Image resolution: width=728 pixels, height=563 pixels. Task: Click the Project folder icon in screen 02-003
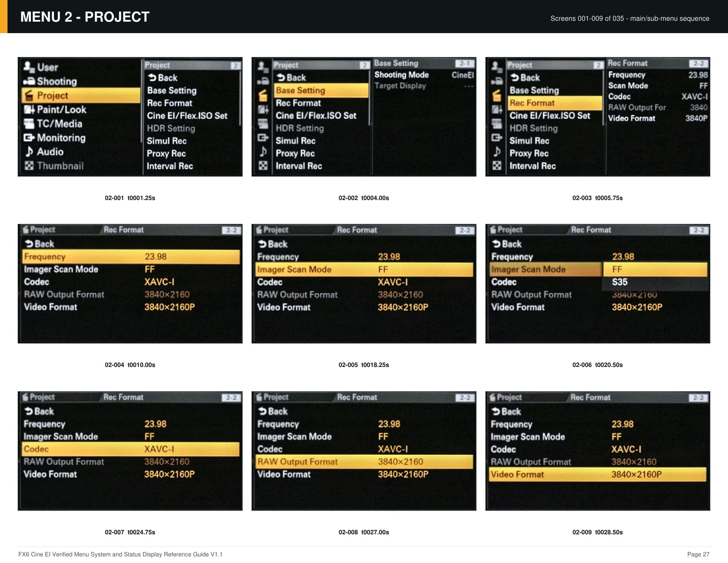coord(497,95)
